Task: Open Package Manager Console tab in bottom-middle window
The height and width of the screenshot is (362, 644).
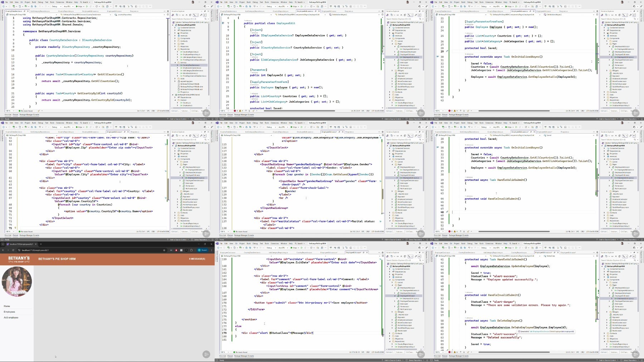Action: tap(244, 356)
